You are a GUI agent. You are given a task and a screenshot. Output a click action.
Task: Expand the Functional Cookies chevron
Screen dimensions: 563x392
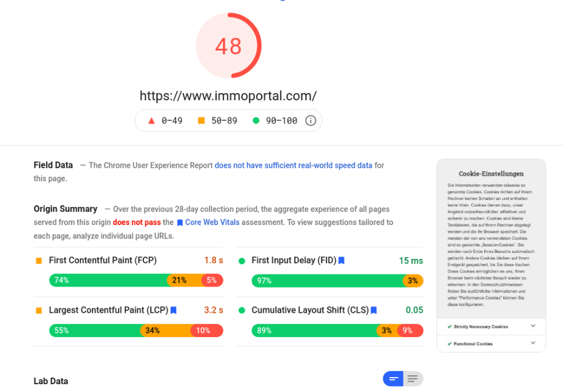point(533,343)
